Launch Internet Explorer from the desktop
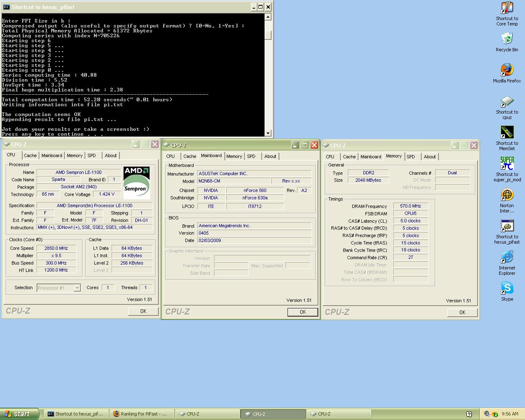The width and height of the screenshot is (525, 420). 507,263
